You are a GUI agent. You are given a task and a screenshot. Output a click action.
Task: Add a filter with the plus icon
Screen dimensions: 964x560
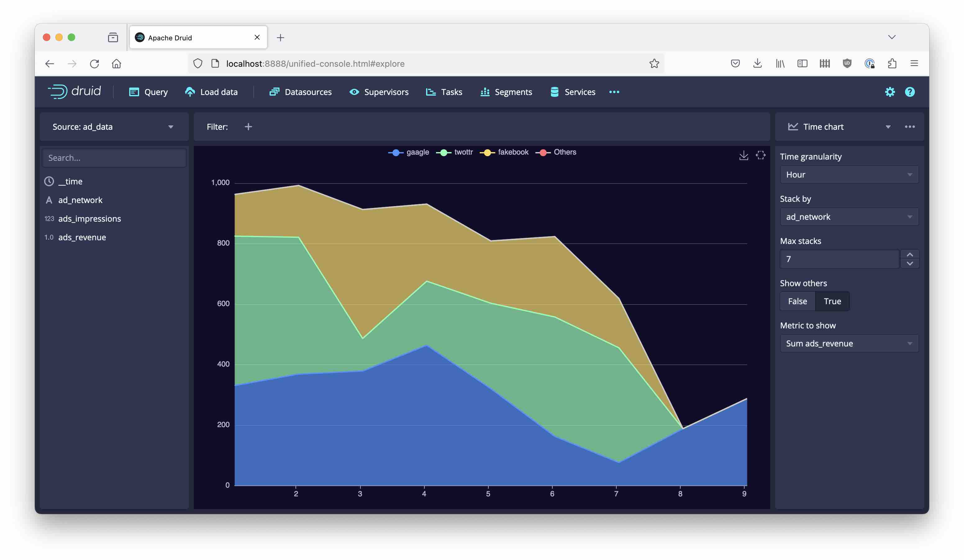click(x=248, y=127)
